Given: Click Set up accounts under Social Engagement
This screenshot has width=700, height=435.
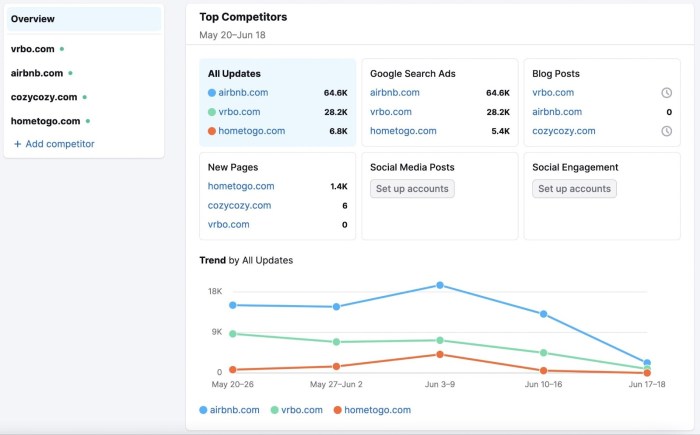Looking at the screenshot, I should 574,188.
